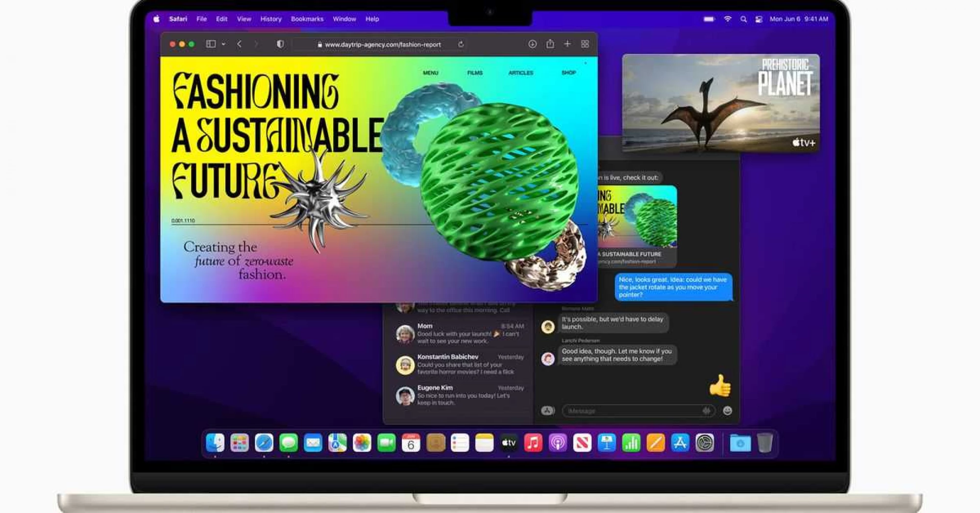Show Safari downloads
Screen dimensions: 980x513
pos(532,44)
